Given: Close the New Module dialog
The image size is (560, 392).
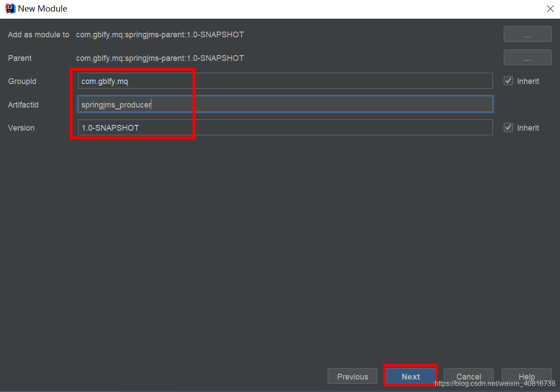Looking at the screenshot, I should (x=550, y=8).
